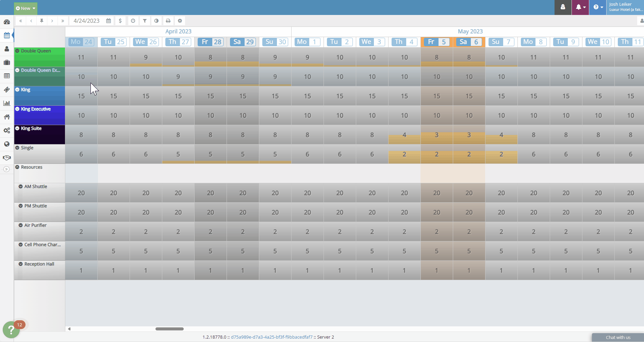Open the Chat with us panel
Screen dimensions: 644x342
point(618,337)
